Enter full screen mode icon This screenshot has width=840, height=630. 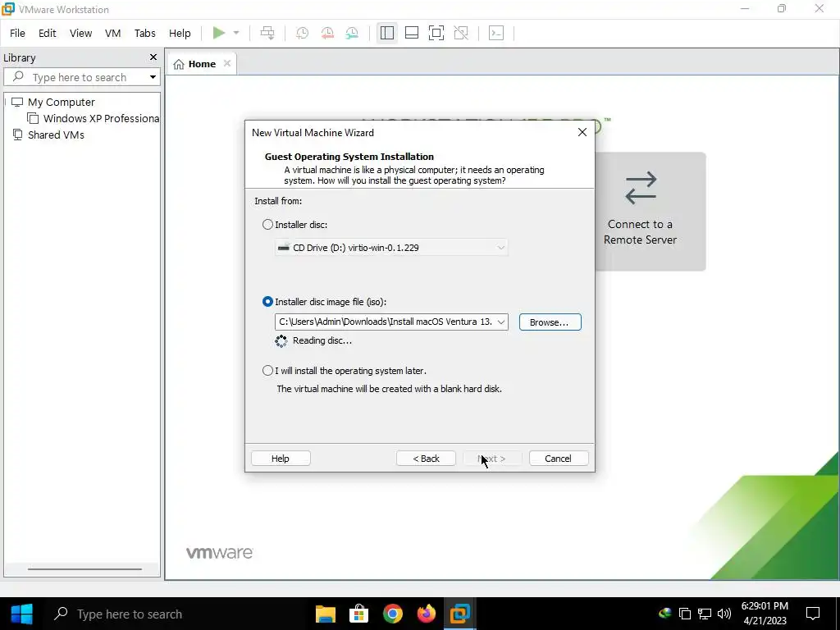click(x=436, y=33)
